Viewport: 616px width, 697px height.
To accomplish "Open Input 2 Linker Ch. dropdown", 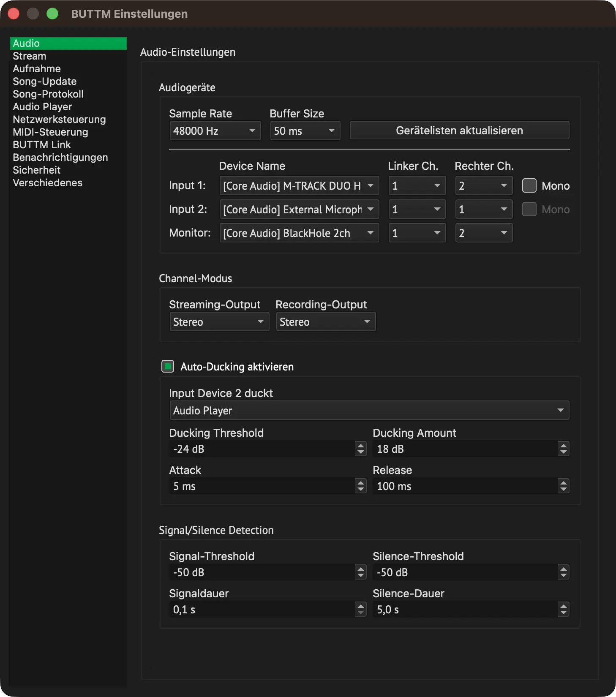I will coord(417,209).
